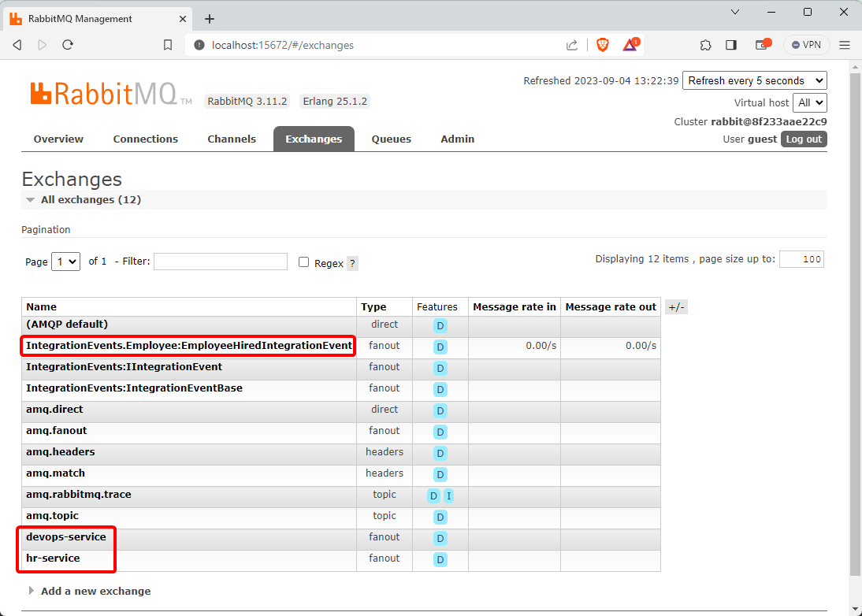Click the exchange Filter text field

(x=221, y=262)
